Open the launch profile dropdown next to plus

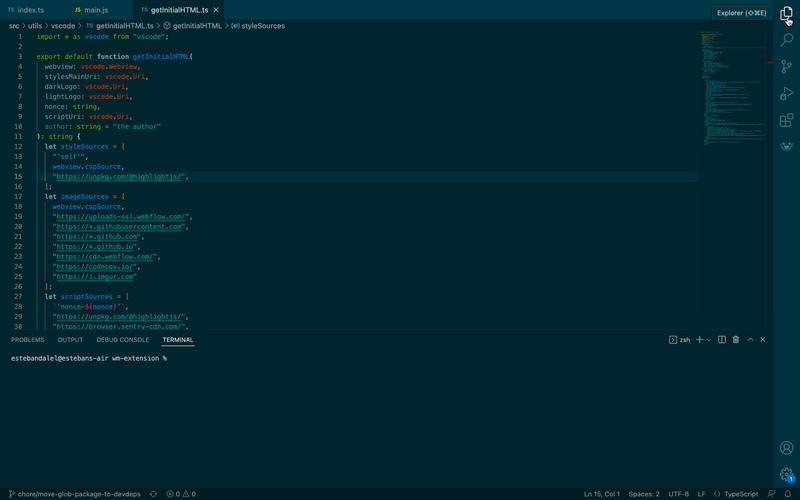pyautogui.click(x=709, y=340)
